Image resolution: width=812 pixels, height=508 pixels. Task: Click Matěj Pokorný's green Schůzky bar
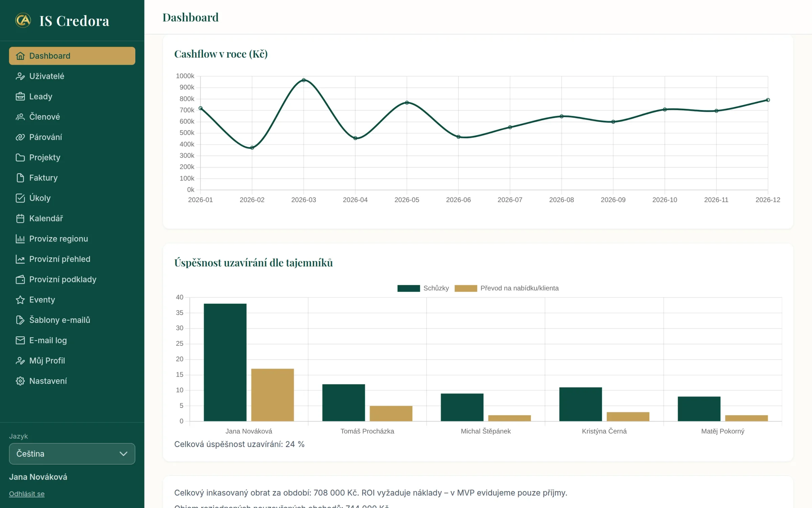(x=699, y=409)
